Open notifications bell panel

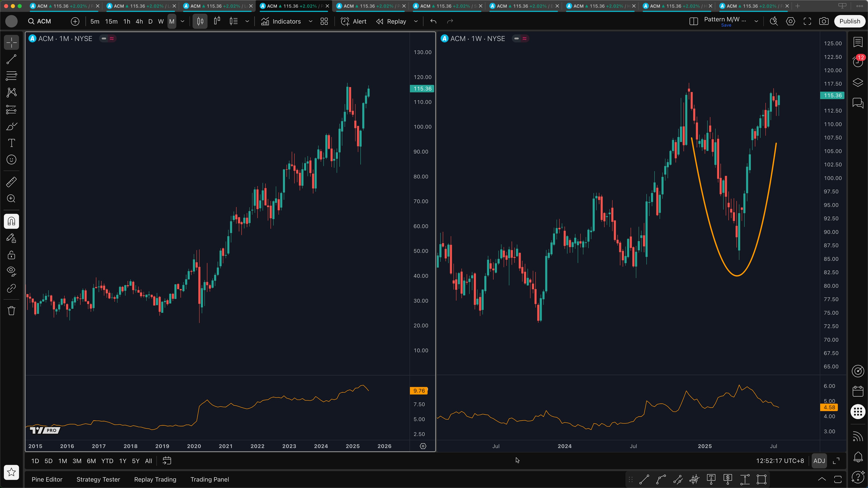point(858,457)
